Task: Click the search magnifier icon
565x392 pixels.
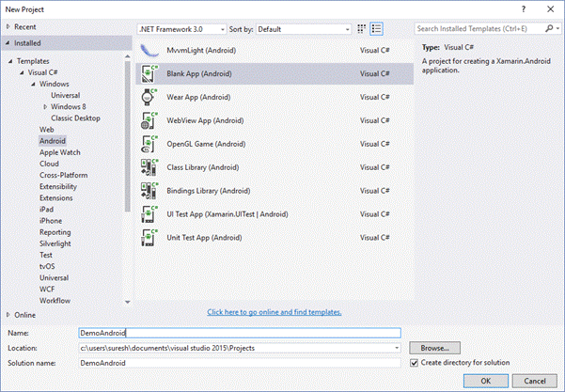Action: 549,28
